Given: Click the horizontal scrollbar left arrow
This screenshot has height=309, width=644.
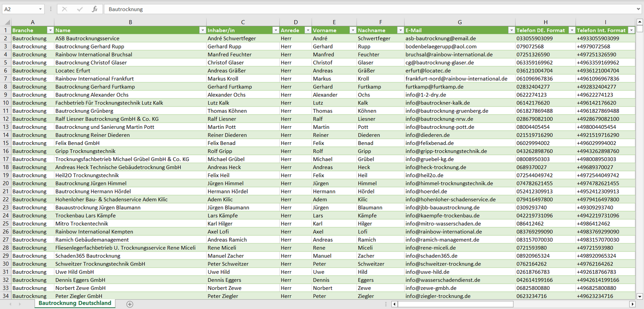Looking at the screenshot, I should pyautogui.click(x=394, y=304).
